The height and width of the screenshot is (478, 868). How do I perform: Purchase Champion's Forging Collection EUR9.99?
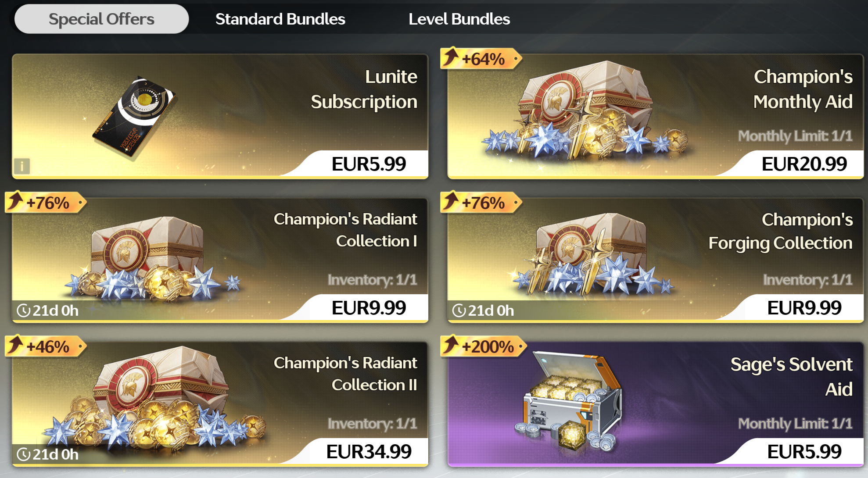point(804,308)
